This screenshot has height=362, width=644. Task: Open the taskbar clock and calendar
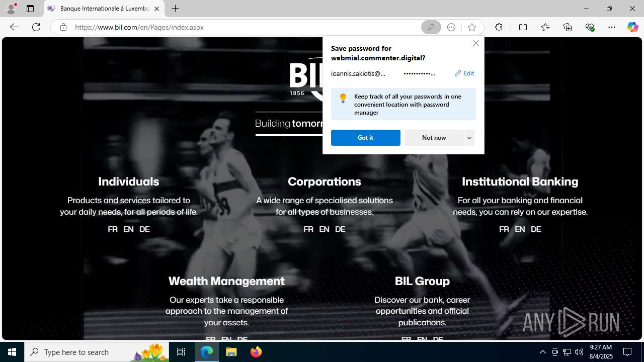click(601, 352)
